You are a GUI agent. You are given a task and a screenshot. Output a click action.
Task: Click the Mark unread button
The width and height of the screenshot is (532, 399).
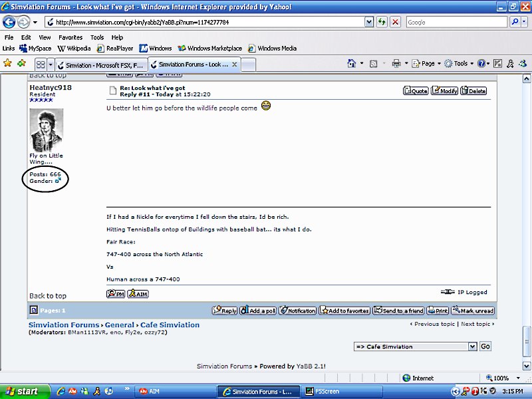(x=473, y=311)
